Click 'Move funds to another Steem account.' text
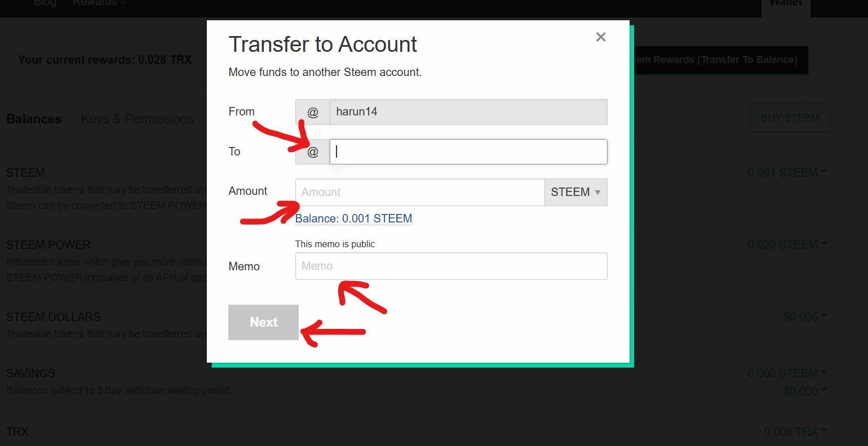This screenshot has height=446, width=868. point(325,72)
